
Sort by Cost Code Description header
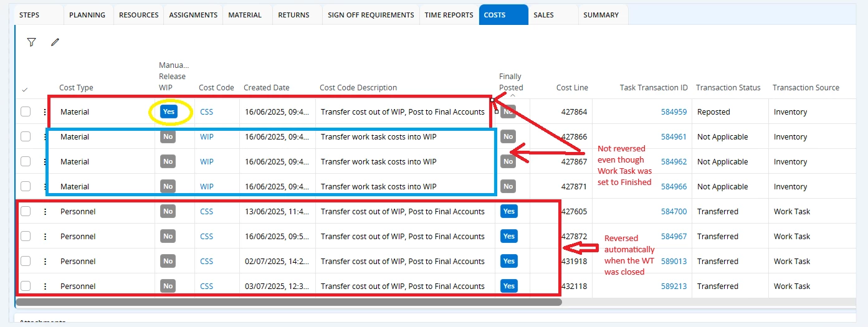(x=358, y=88)
